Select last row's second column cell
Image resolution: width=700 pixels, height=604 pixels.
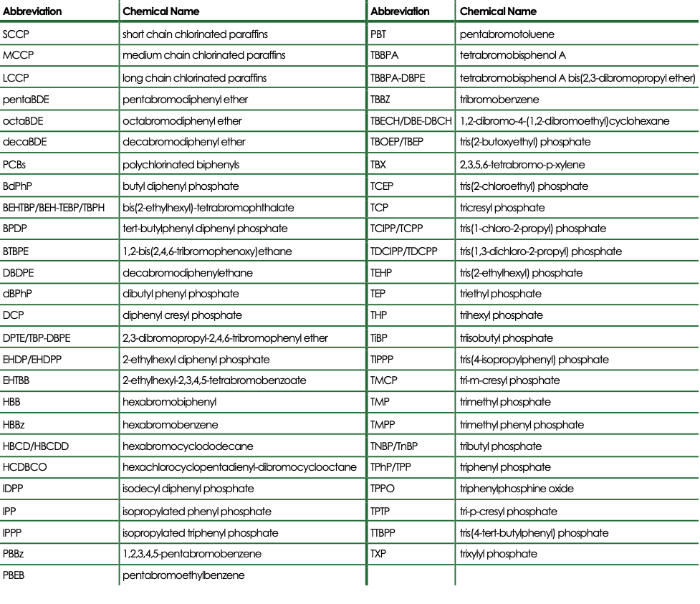[x=242, y=575]
